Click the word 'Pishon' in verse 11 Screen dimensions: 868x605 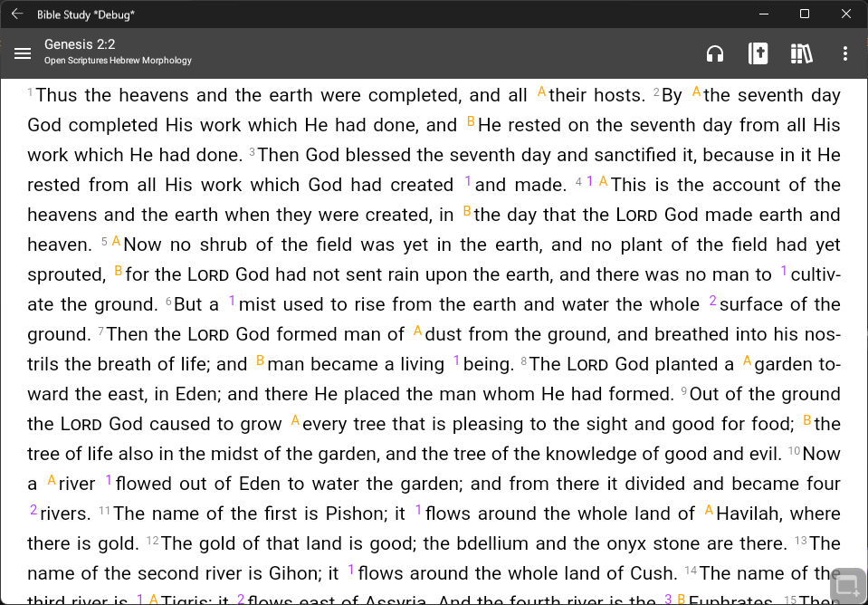click(352, 514)
